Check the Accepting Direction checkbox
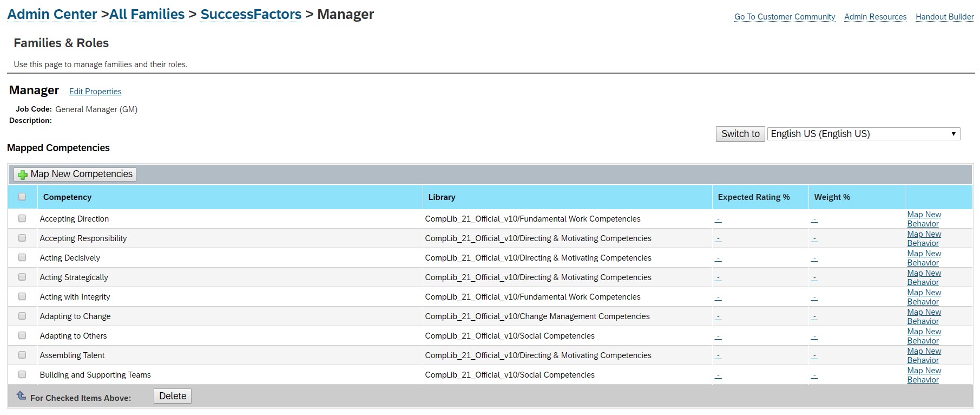Screen dimensions: 980x415 point(22,218)
